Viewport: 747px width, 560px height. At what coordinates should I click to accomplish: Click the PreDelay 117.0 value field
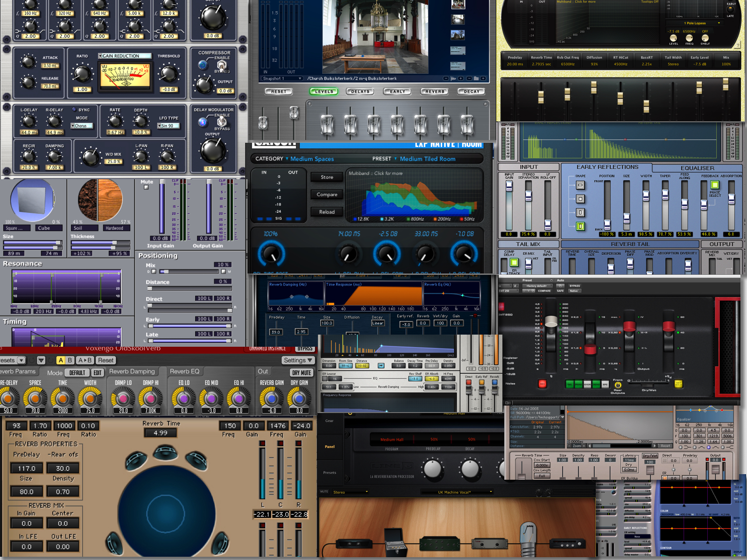pos(27,468)
